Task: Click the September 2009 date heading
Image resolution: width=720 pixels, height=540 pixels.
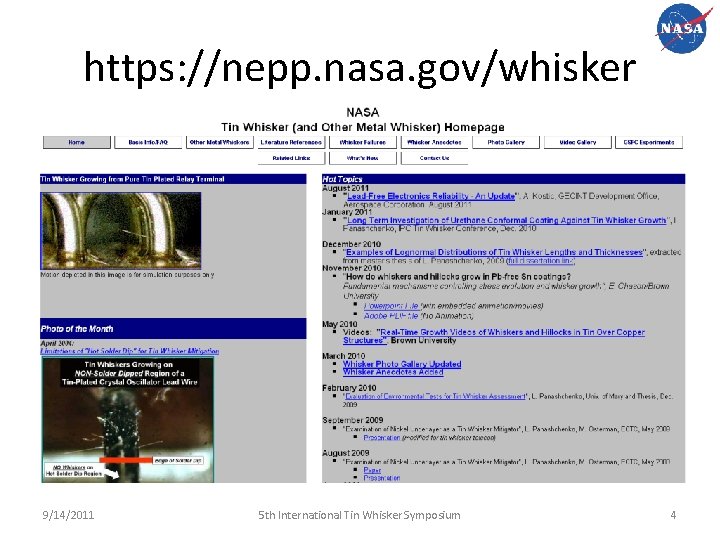Action: click(x=353, y=420)
